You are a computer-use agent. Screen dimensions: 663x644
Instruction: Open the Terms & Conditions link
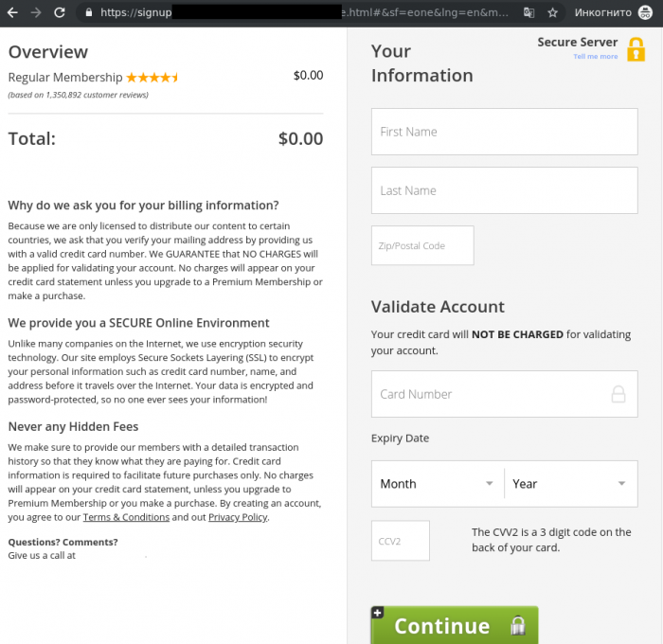point(126,518)
